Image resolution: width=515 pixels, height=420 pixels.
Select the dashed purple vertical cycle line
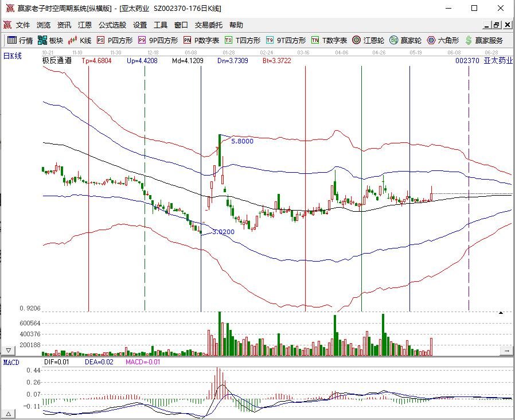click(x=469, y=187)
